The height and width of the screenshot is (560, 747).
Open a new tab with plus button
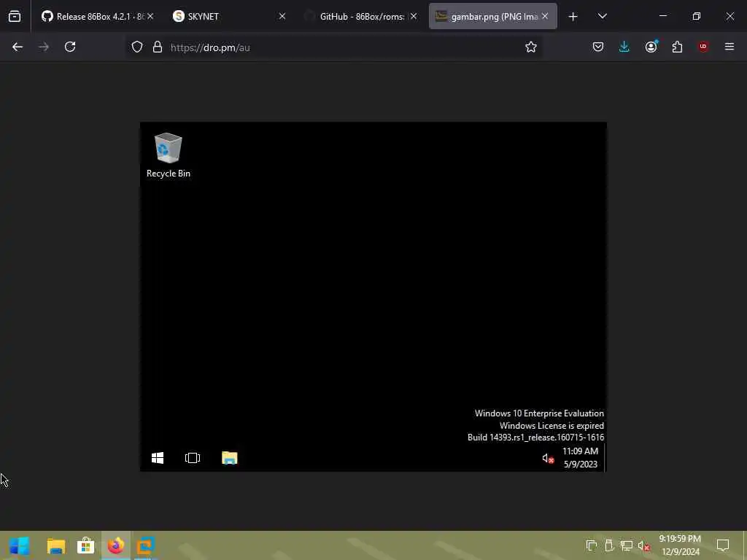pos(573,17)
